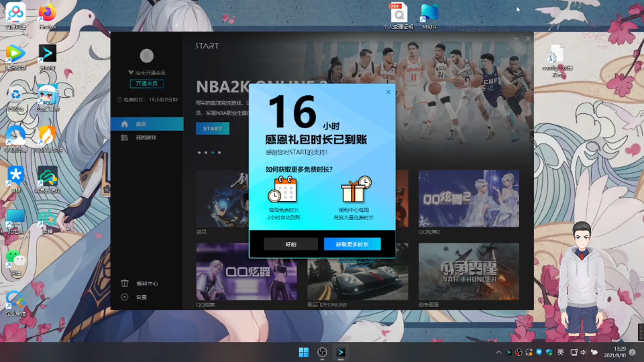Click the gear icon beside 设置
The image size is (644, 362).
(x=125, y=297)
